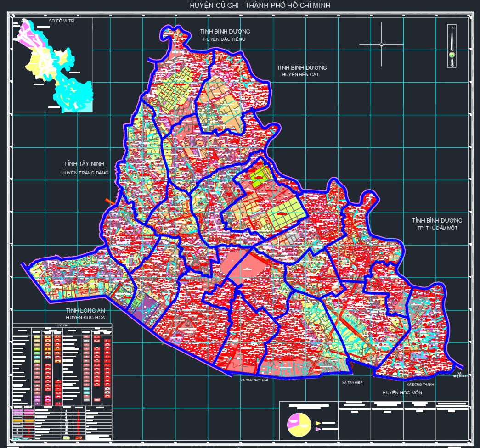Select the 'SƠ ĐỒ VỊ TRÍ' inset location map
Screen dimensions: 480x448
tap(53, 65)
